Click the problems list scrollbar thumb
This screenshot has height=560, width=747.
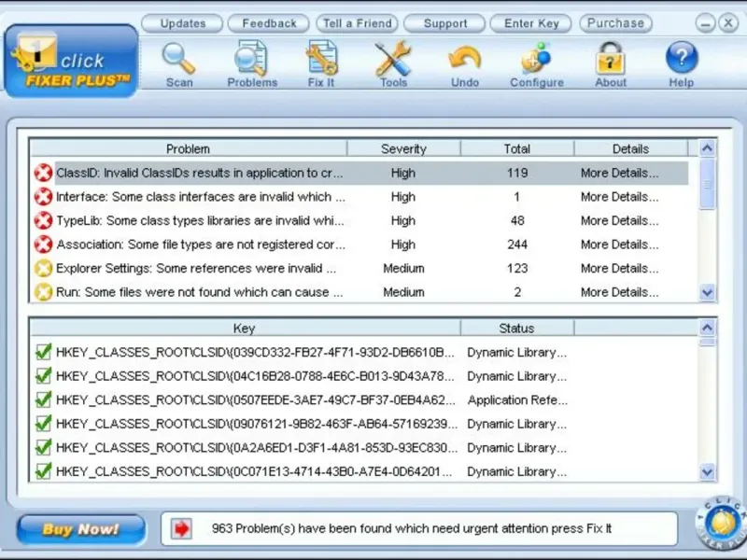point(707,184)
